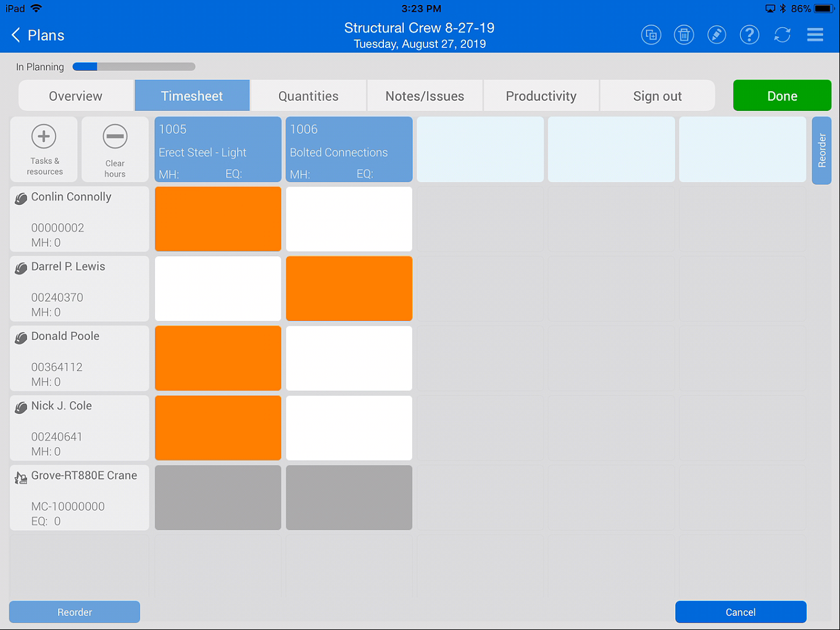Viewport: 840px width, 630px height.
Task: Tap the Bluetooth status icon
Action: [783, 9]
